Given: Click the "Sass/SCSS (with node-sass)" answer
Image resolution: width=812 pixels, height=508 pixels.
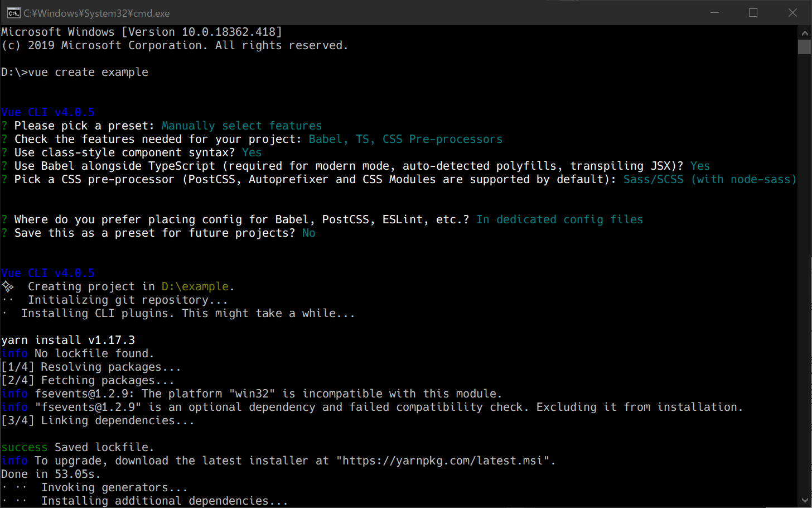Looking at the screenshot, I should (x=709, y=180).
